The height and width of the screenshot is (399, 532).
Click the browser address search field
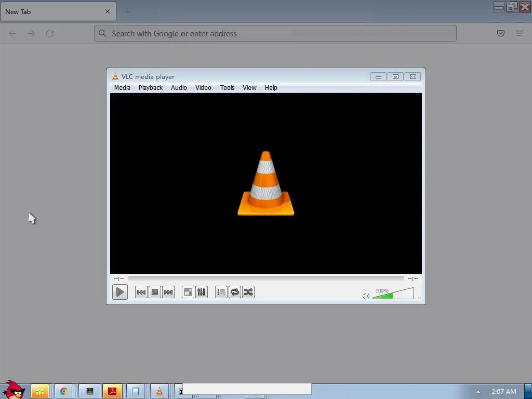pos(275,33)
